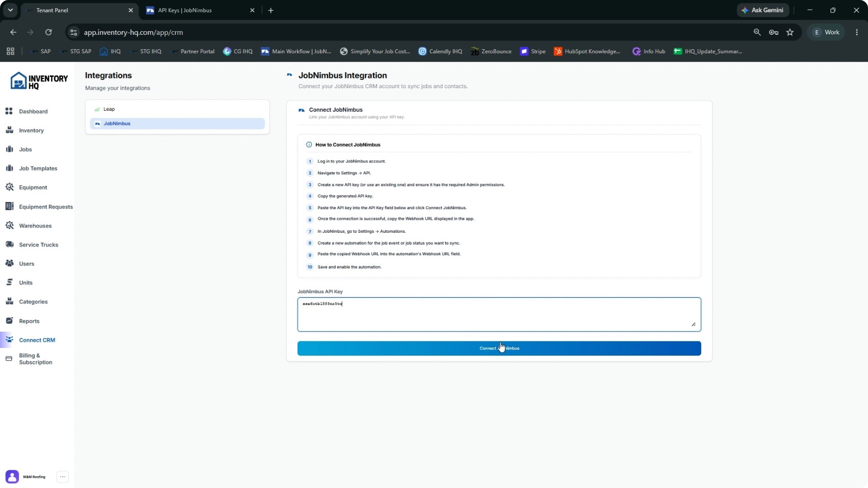
Task: Open the three-dot menu next to M&M Roofing
Action: [63, 477]
